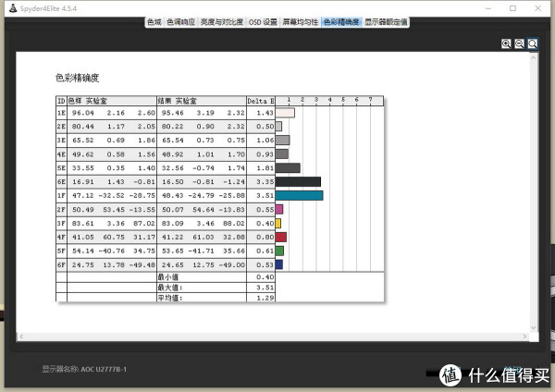Click result value 48.43 in row 1F
555x392 pixels.
(x=173, y=195)
